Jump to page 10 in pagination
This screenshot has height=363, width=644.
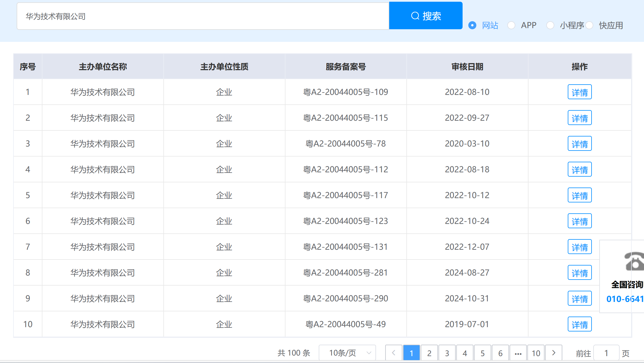coord(536,353)
